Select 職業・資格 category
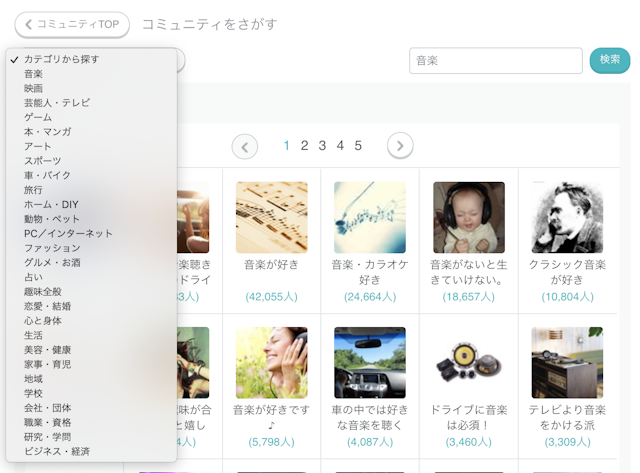Image resolution: width=640 pixels, height=473 pixels. [91, 422]
